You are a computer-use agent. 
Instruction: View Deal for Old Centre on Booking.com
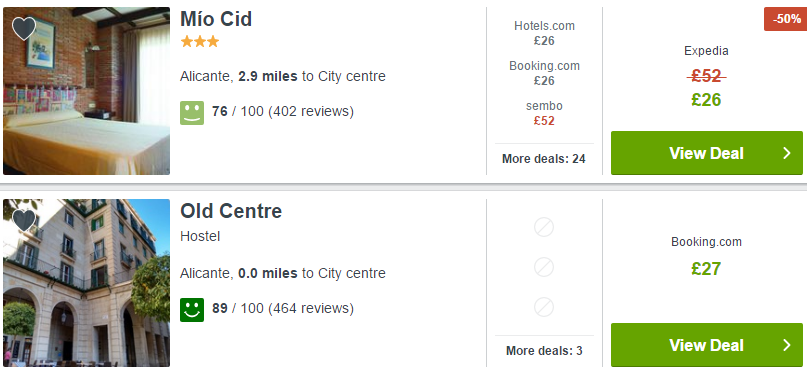(707, 345)
